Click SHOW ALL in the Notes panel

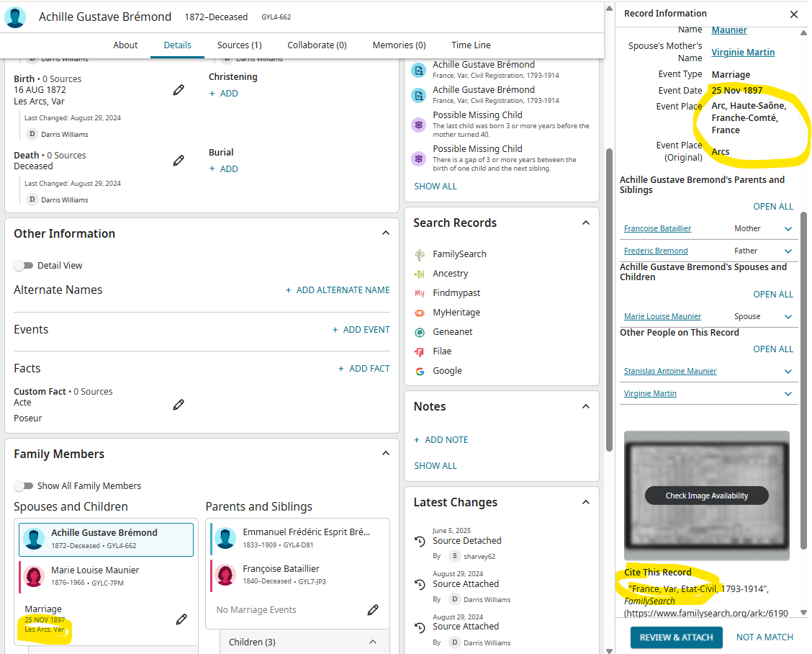tap(435, 466)
